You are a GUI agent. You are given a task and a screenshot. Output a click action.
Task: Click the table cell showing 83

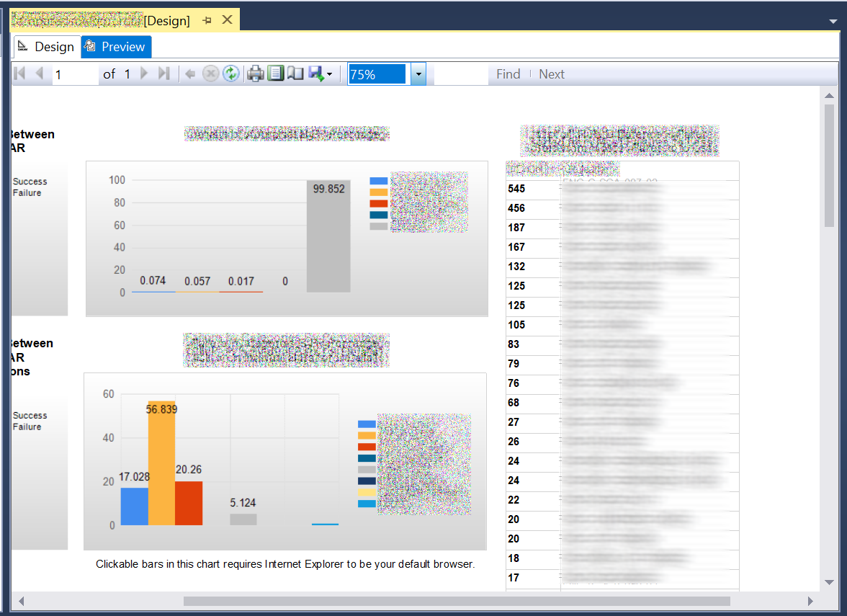click(533, 344)
